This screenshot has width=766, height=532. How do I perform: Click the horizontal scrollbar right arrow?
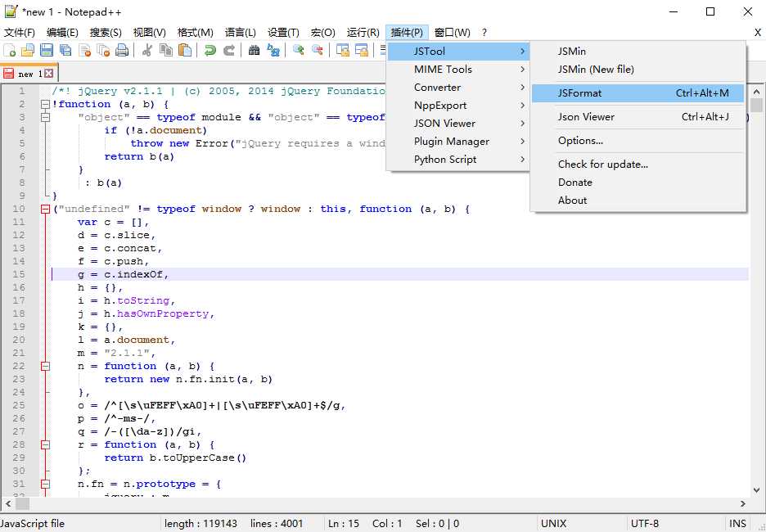pyautogui.click(x=743, y=504)
